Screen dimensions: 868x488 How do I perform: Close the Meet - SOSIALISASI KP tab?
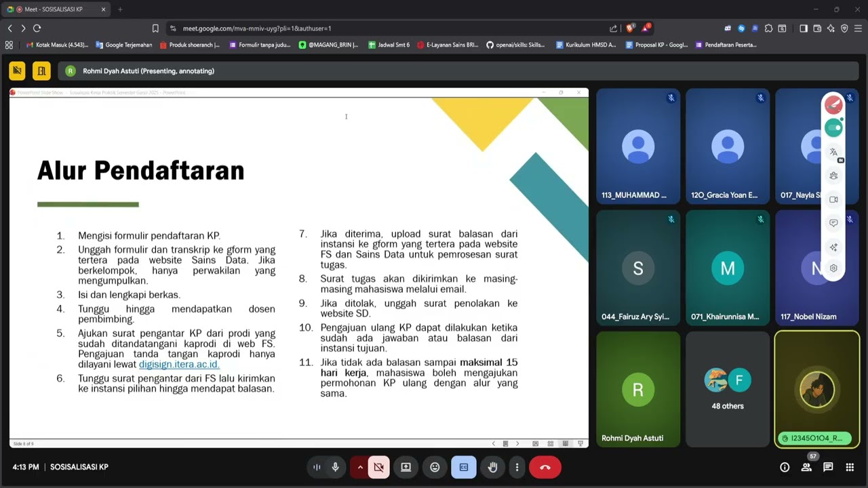(103, 9)
